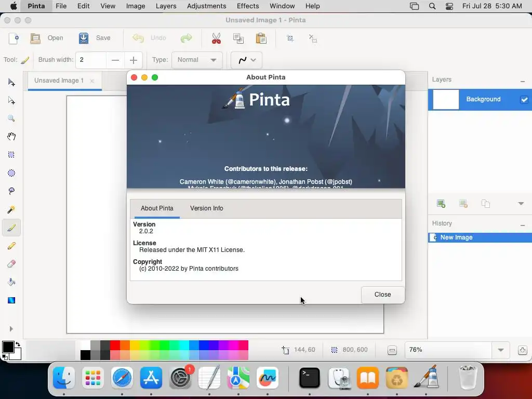Open Control Center in the menu bar

449,6
